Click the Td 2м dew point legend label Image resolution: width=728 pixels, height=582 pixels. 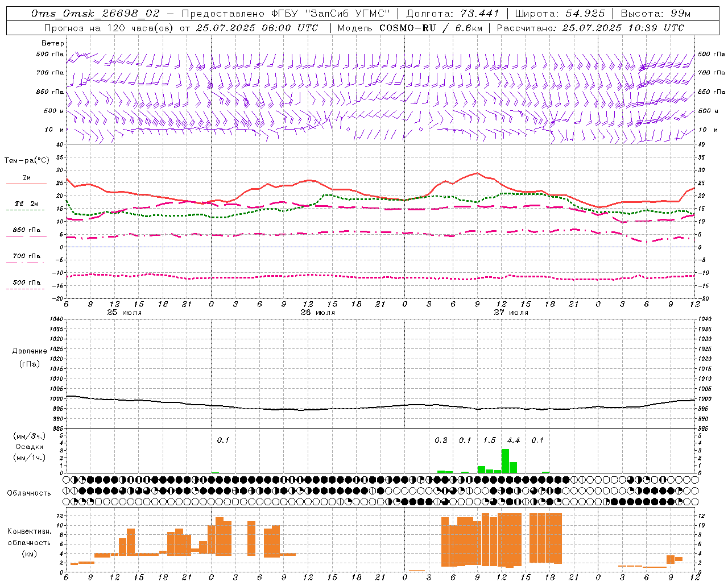[27, 203]
